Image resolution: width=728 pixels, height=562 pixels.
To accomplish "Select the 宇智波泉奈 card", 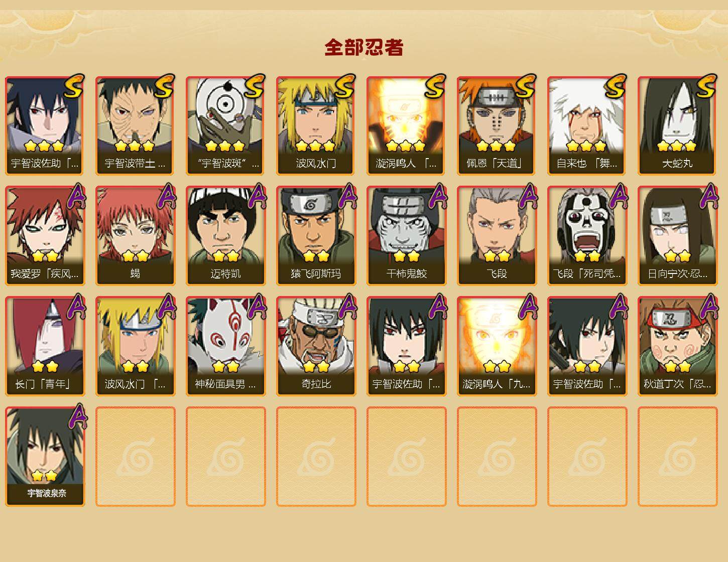I will (x=45, y=457).
